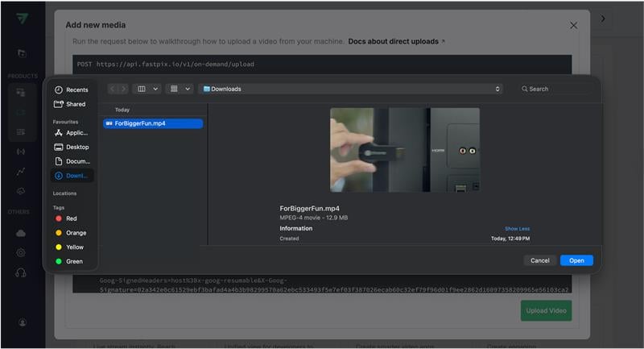Click the right chevron at top right

pyautogui.click(x=602, y=19)
